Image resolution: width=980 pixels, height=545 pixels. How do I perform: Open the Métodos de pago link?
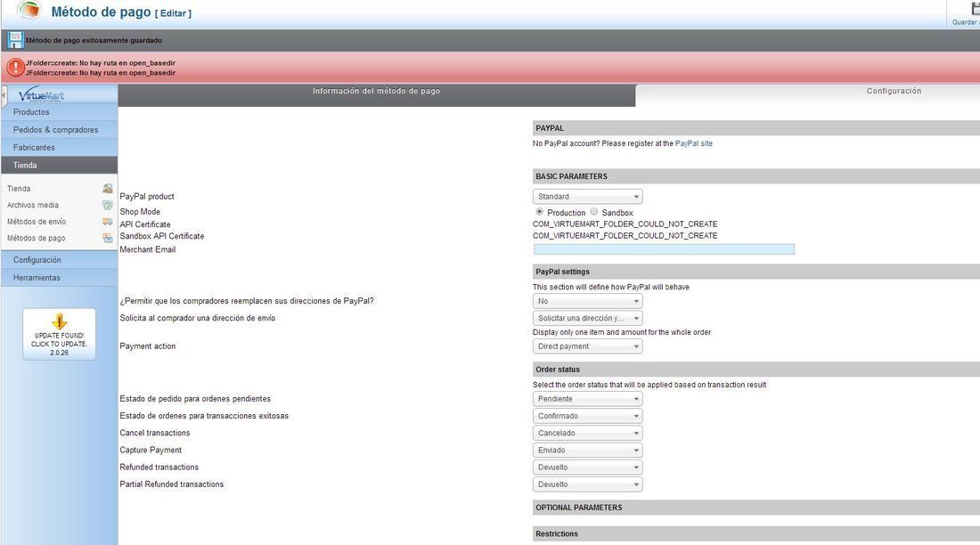click(x=37, y=238)
